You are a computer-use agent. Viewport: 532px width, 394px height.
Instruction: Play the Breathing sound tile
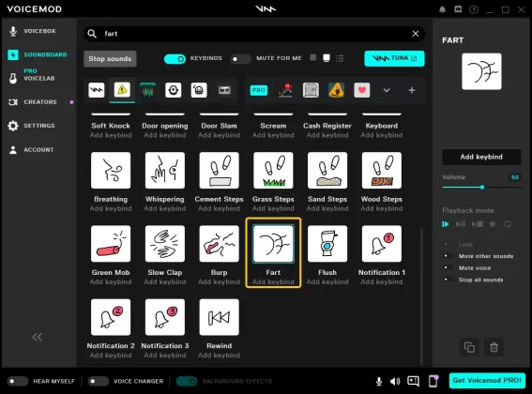pyautogui.click(x=111, y=171)
